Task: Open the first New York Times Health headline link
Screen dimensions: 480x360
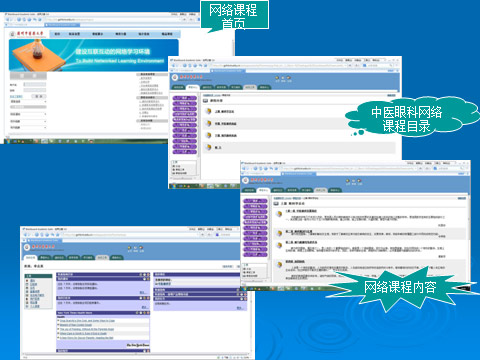Action: tap(87, 321)
